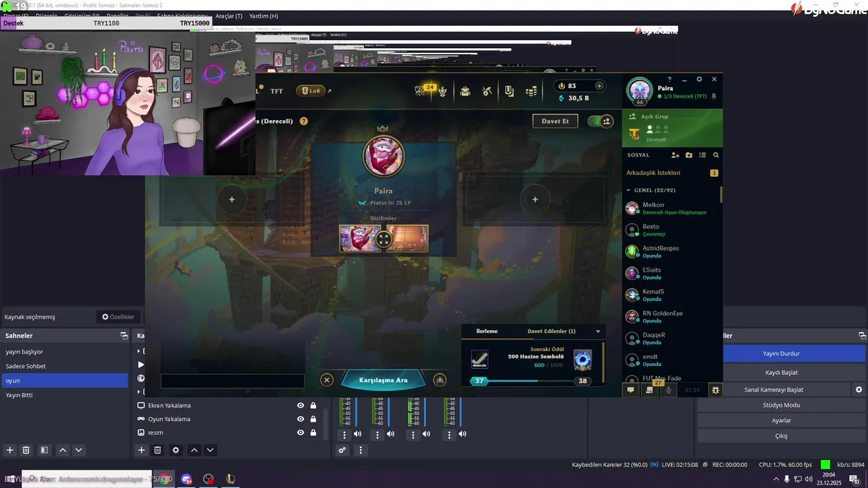Open the chat bubble icon in League client

[631, 390]
